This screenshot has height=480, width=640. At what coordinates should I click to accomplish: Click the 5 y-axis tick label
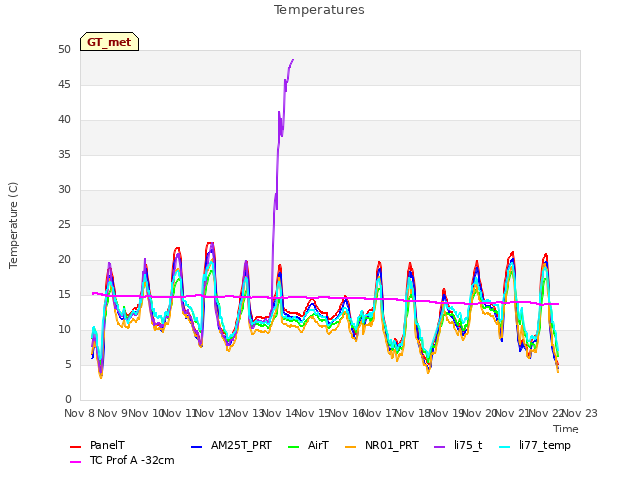coord(68,364)
